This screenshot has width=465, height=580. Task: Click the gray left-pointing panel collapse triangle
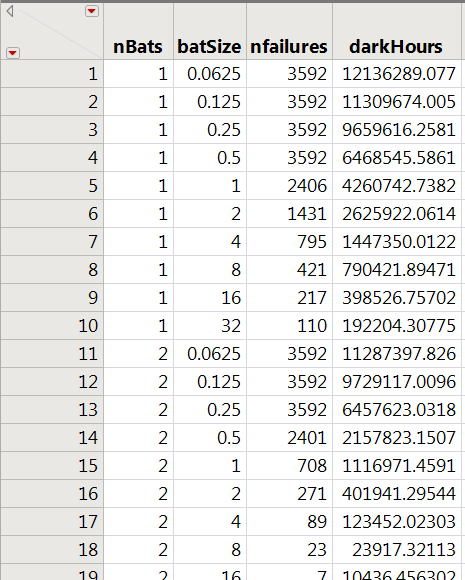tap(10, 11)
